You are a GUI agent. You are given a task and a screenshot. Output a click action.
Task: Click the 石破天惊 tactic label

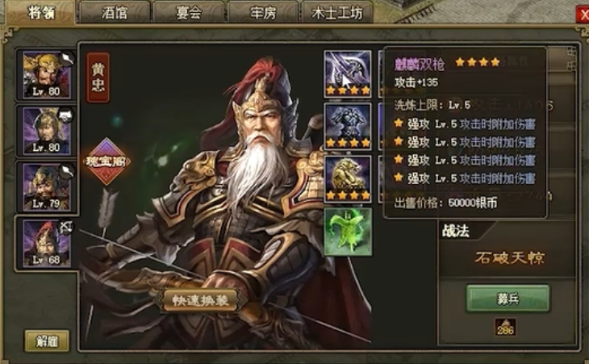pyautogui.click(x=509, y=257)
